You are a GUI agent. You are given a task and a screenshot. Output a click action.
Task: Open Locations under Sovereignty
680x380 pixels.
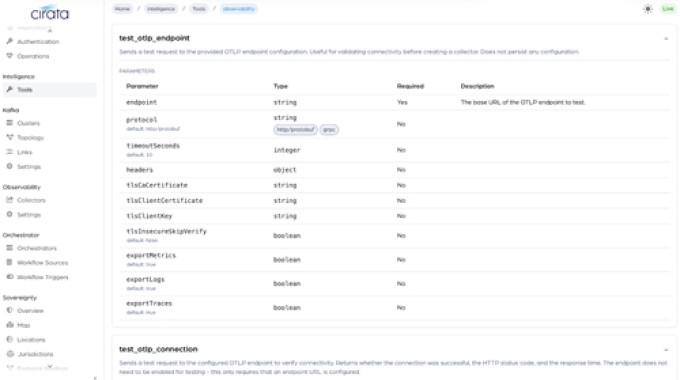31,340
